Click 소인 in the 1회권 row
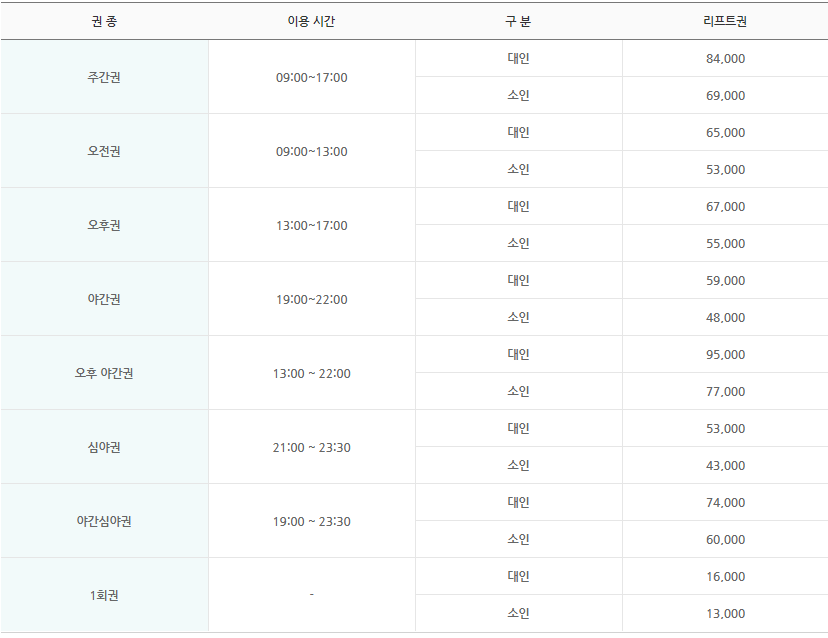 518,613
